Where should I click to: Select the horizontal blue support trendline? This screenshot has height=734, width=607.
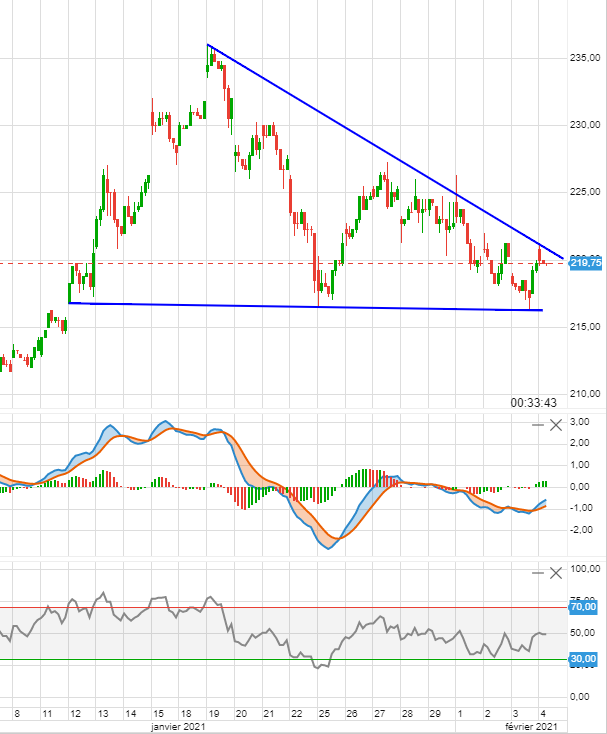pos(300,306)
